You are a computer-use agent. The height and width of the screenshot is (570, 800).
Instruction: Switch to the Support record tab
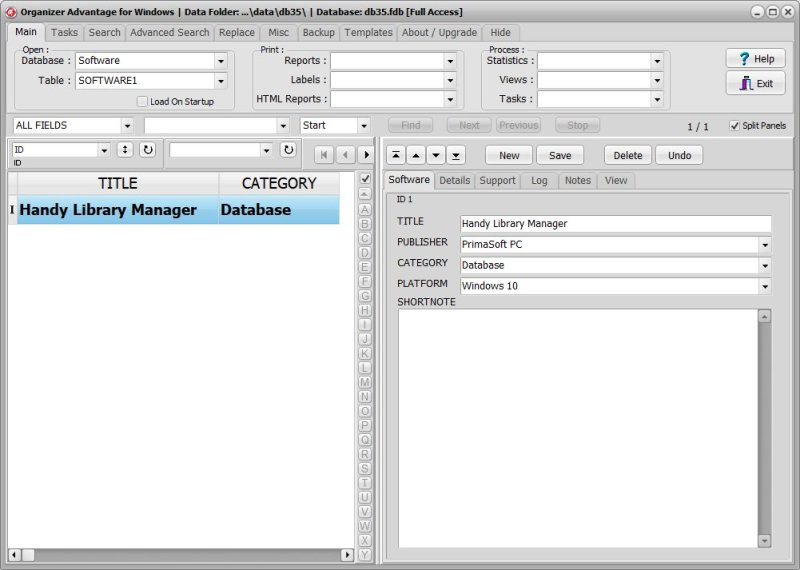point(497,181)
